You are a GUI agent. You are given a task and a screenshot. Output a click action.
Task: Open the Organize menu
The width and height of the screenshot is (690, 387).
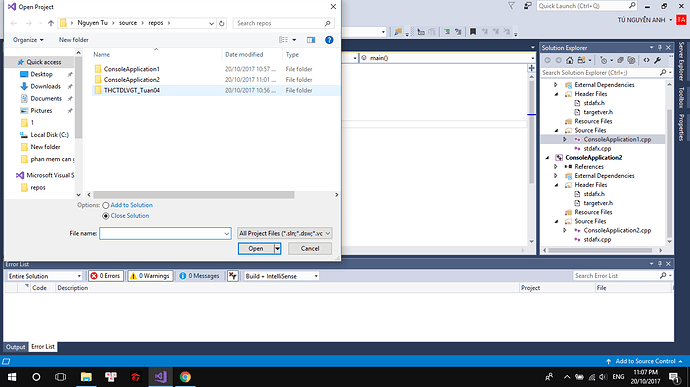click(28, 40)
